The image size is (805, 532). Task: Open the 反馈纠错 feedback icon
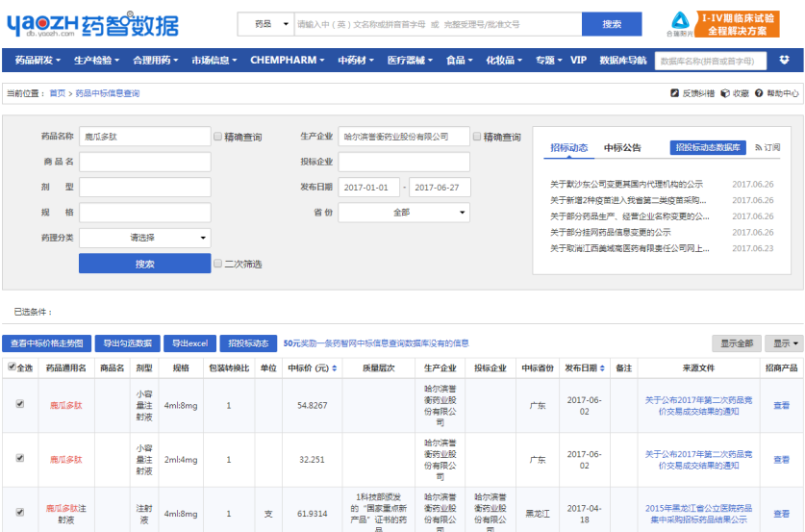coord(674,93)
